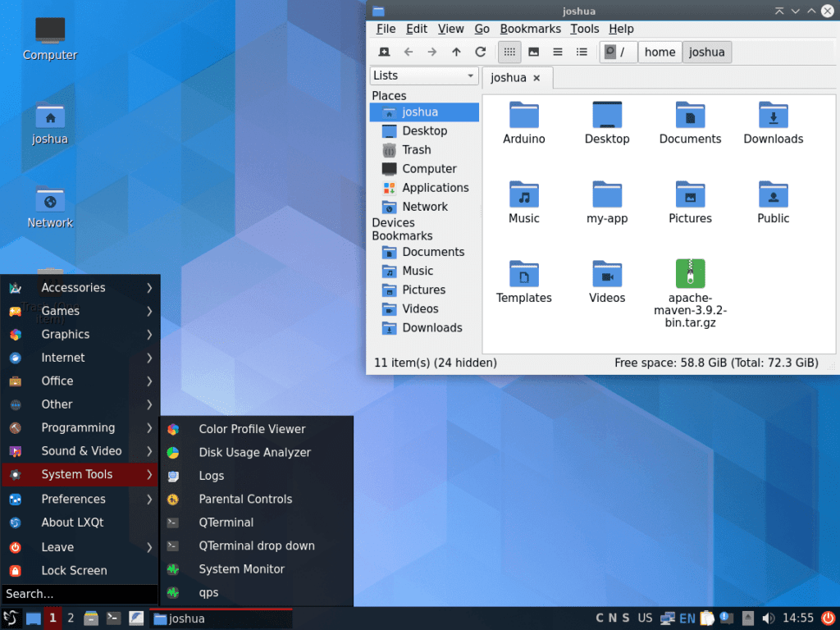This screenshot has height=630, width=840.
Task: Reload the current folder view
Action: [x=479, y=52]
